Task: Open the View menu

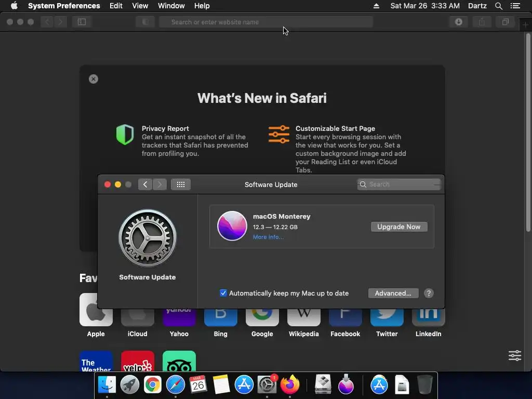Action: [x=140, y=6]
